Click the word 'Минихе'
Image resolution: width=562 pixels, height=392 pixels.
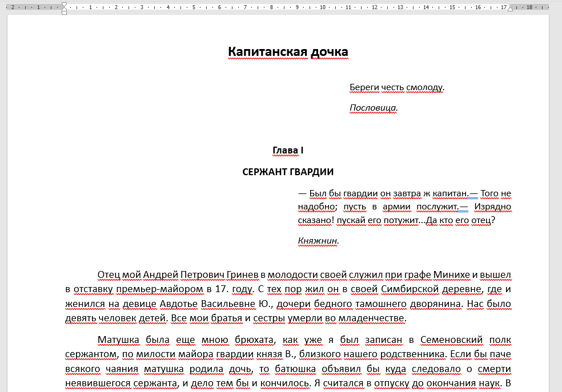pyautogui.click(x=452, y=274)
